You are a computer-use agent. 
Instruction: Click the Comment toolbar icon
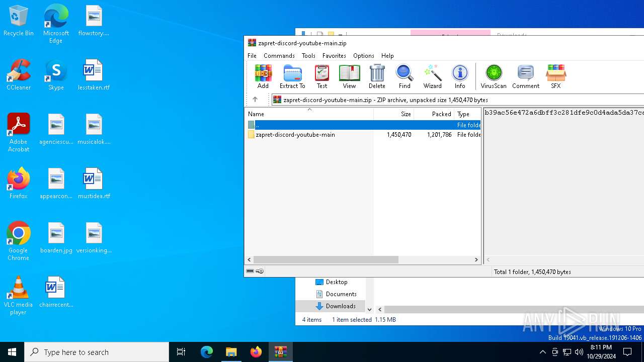point(526,76)
